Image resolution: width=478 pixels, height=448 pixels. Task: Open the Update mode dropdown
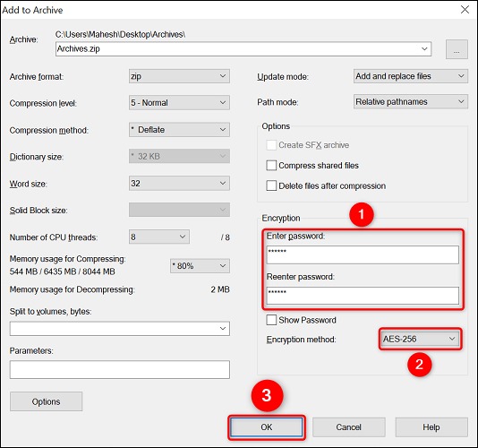pos(410,76)
